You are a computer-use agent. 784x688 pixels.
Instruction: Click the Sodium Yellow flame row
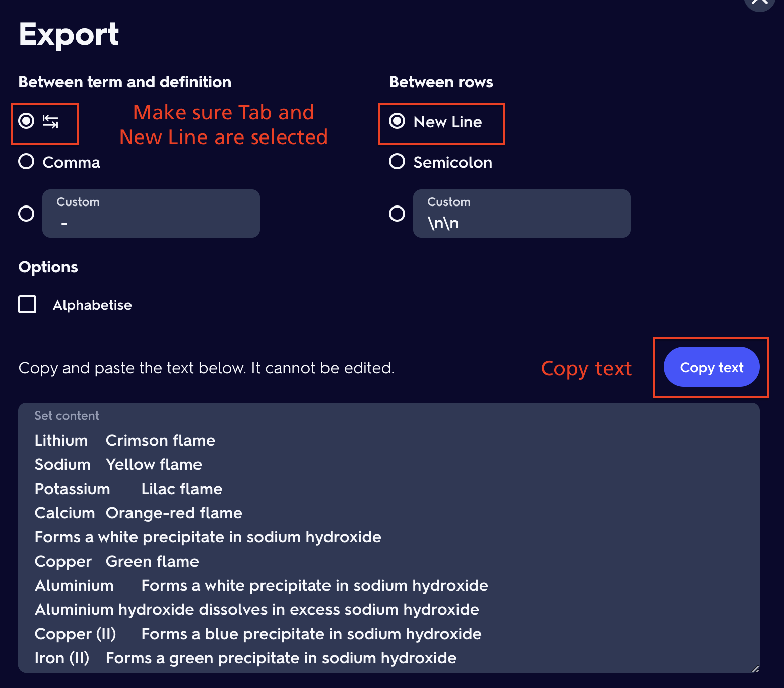pyautogui.click(x=118, y=465)
